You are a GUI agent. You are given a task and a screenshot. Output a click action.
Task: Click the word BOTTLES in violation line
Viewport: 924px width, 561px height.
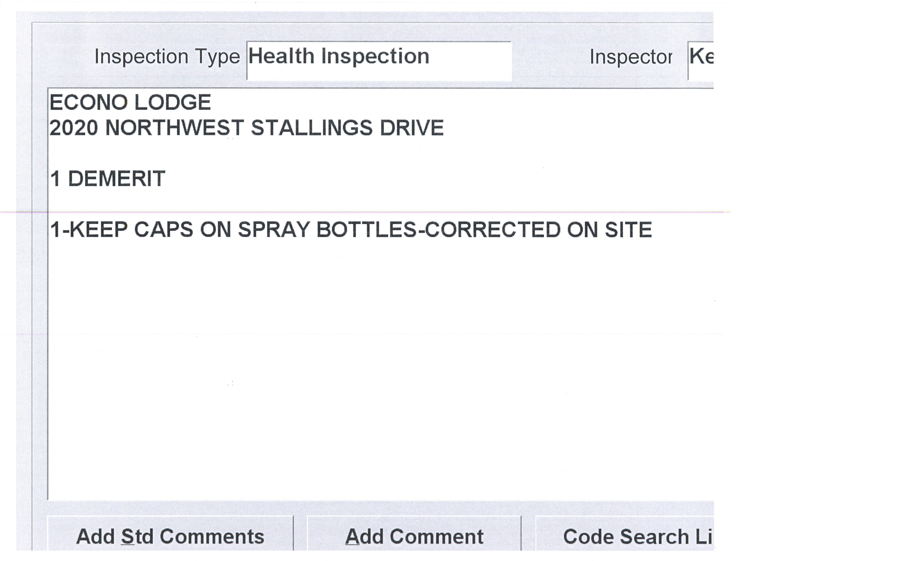point(366,229)
